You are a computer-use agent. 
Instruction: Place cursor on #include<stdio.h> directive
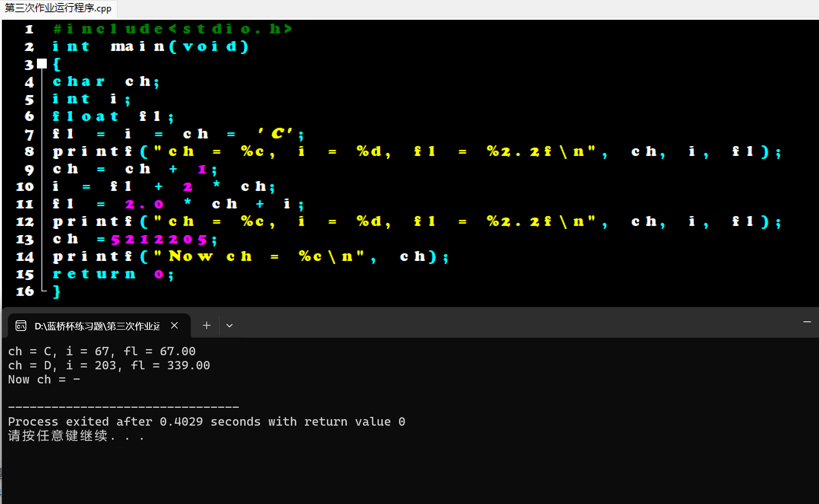pos(173,29)
